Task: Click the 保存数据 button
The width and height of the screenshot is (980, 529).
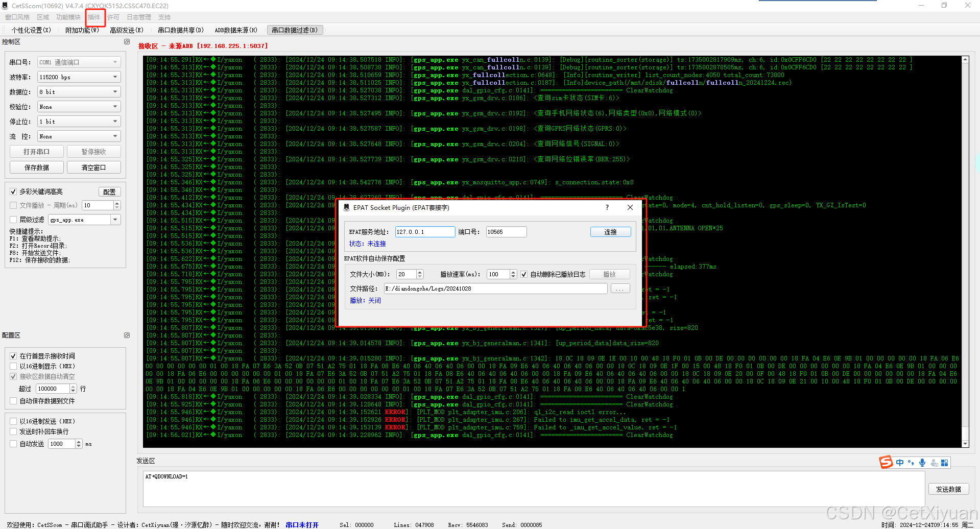Action: pyautogui.click(x=37, y=167)
